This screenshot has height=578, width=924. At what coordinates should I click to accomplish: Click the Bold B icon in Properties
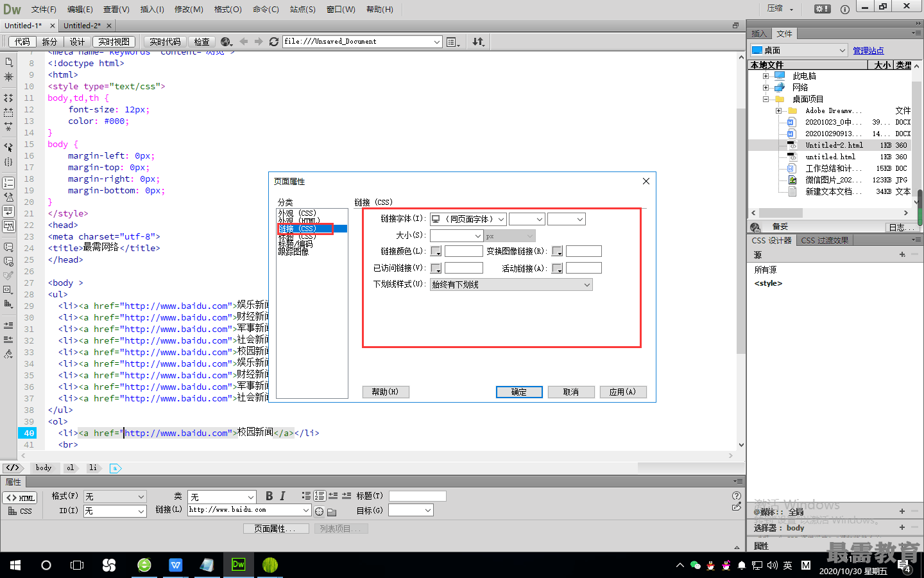(269, 496)
